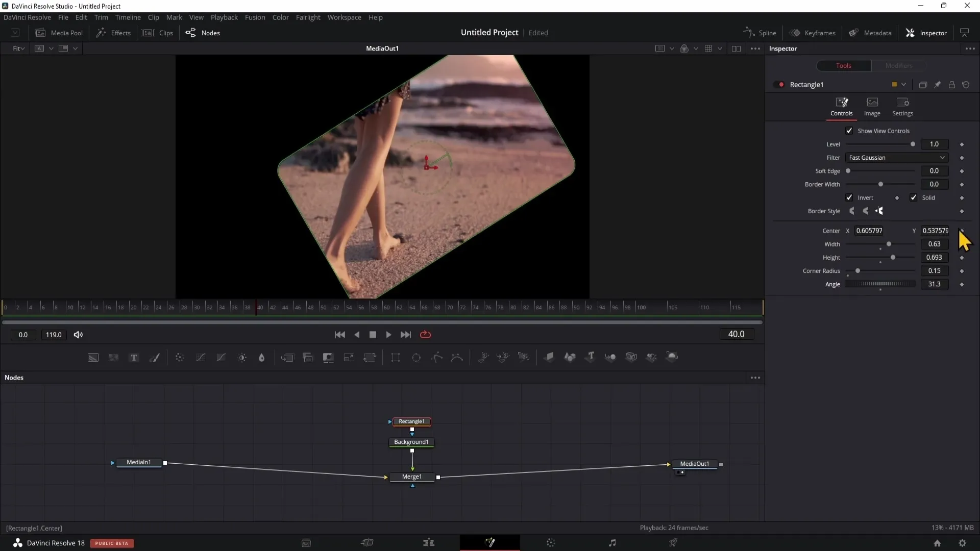Click play button in transport controls
This screenshot has height=551, width=980.
pyautogui.click(x=389, y=334)
